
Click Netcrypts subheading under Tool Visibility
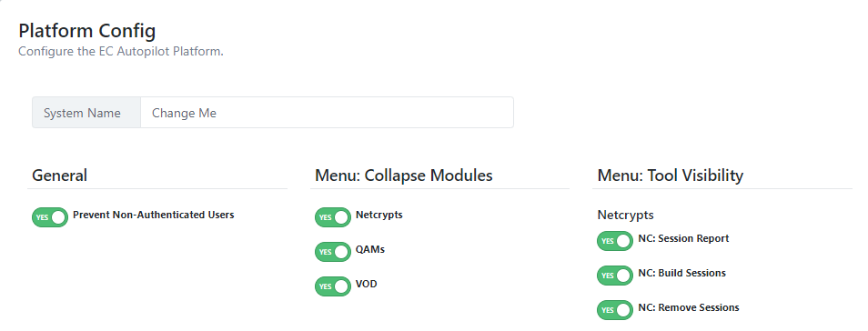click(626, 215)
